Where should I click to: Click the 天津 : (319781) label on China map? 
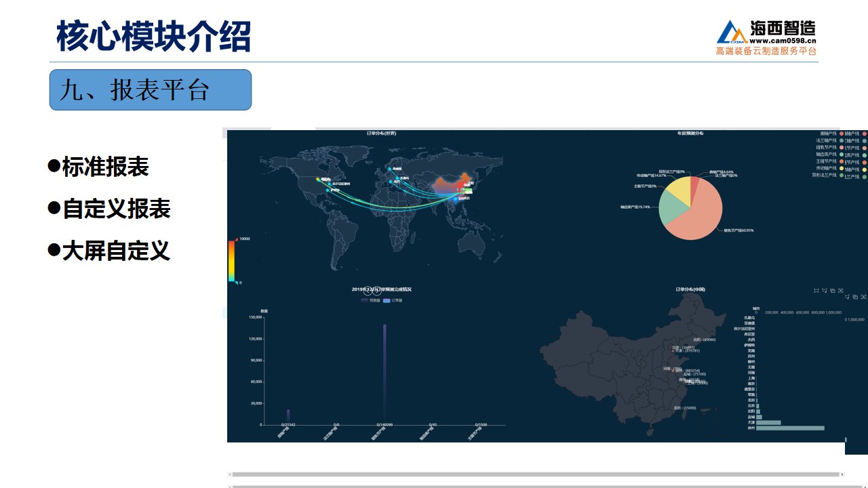pyautogui.click(x=688, y=351)
